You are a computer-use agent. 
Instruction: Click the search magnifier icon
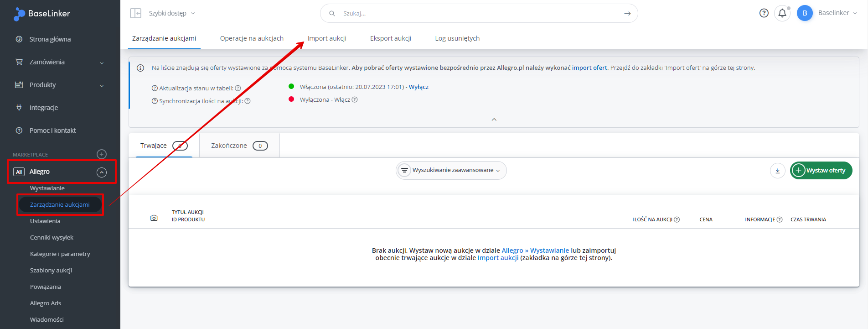coord(332,13)
